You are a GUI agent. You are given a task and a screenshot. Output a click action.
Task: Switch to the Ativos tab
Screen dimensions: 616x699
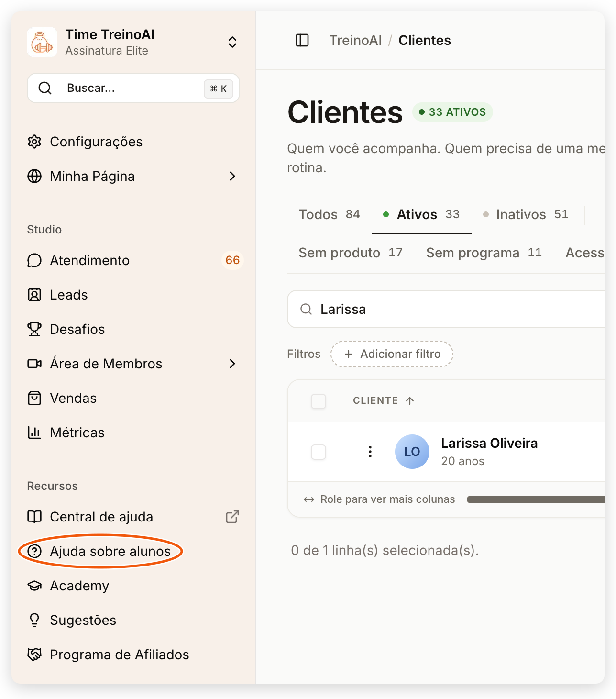coord(421,214)
